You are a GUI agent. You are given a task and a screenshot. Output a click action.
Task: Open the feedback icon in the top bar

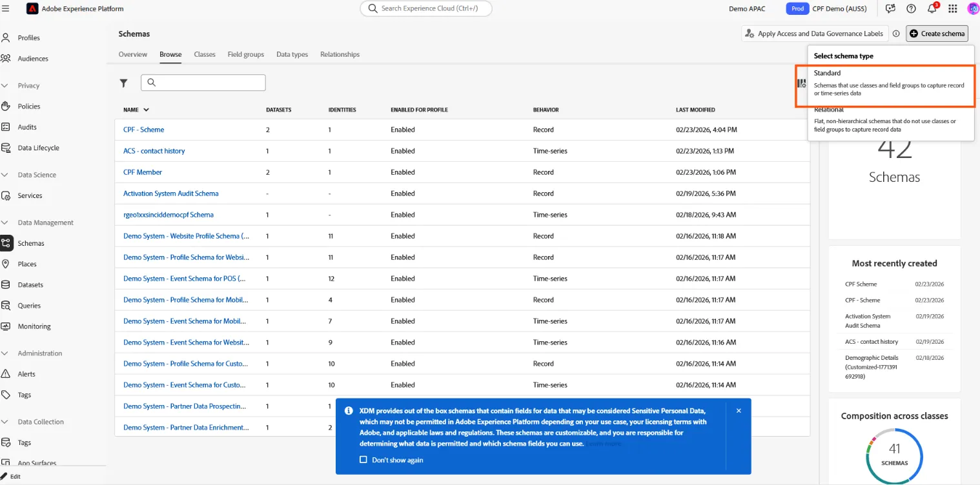tap(890, 9)
